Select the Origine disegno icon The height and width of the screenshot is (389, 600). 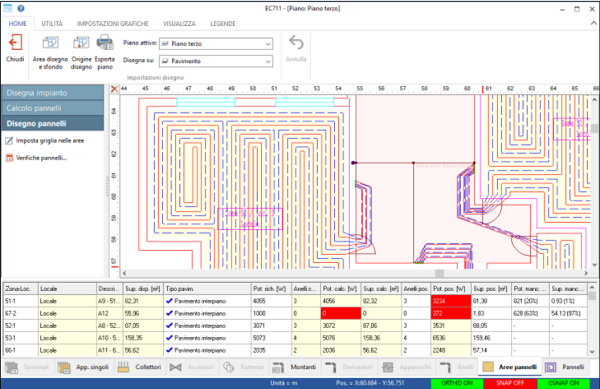click(x=81, y=42)
